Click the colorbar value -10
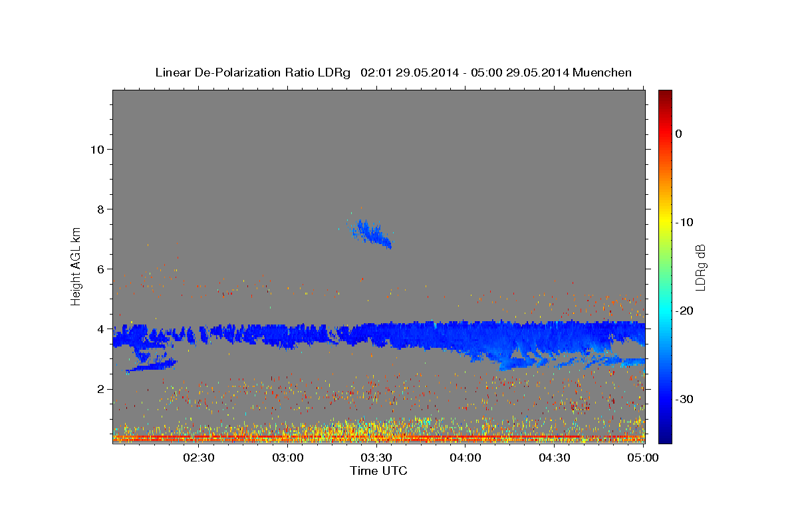 [685, 222]
